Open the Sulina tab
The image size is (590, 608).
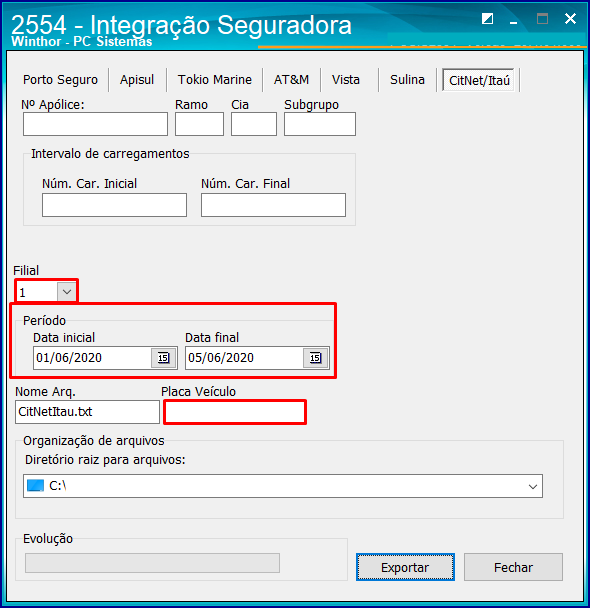coord(407,80)
